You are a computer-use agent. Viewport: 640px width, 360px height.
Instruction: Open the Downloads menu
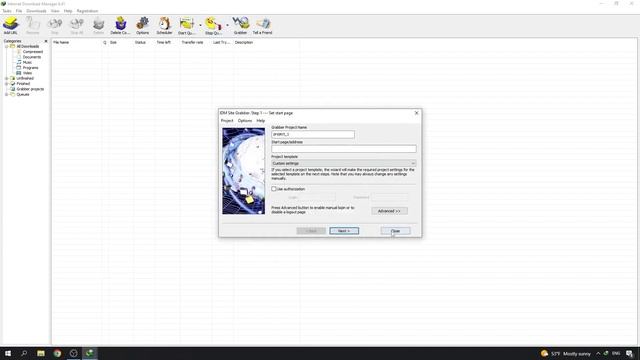[x=36, y=11]
